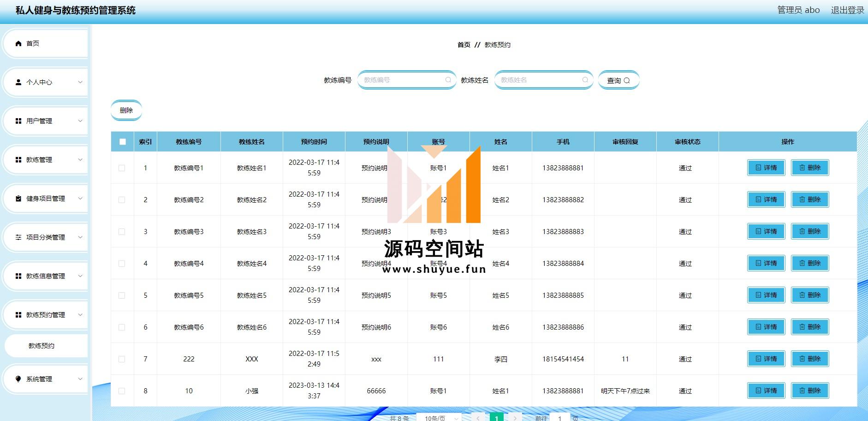Expand the 教练管理 sidebar menu chevron

pyautogui.click(x=80, y=160)
